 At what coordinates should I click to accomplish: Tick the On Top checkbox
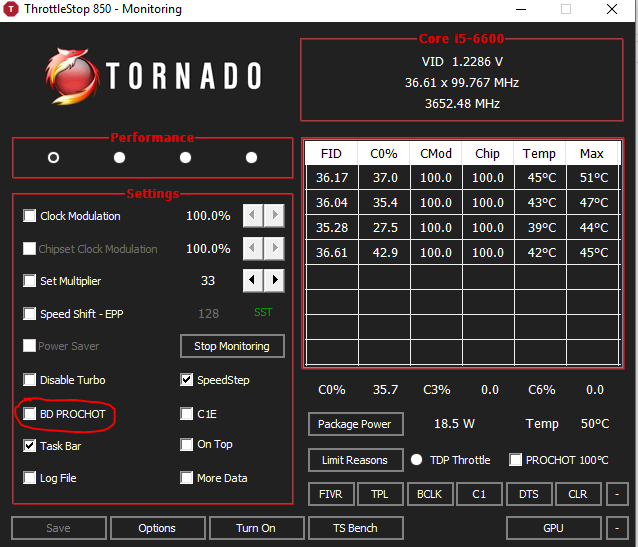pos(186,444)
